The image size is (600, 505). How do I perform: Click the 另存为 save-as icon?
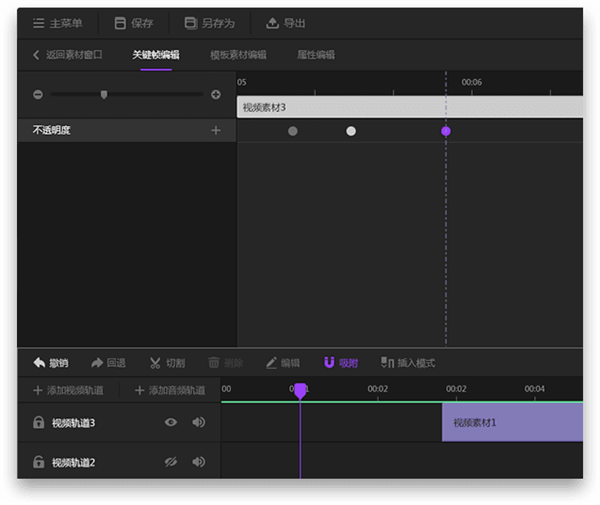click(x=191, y=23)
